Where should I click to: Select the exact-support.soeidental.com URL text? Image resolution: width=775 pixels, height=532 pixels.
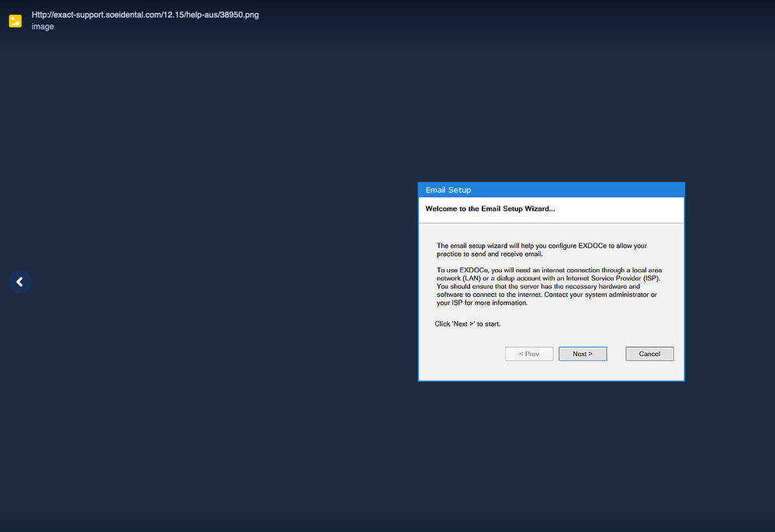coord(144,14)
